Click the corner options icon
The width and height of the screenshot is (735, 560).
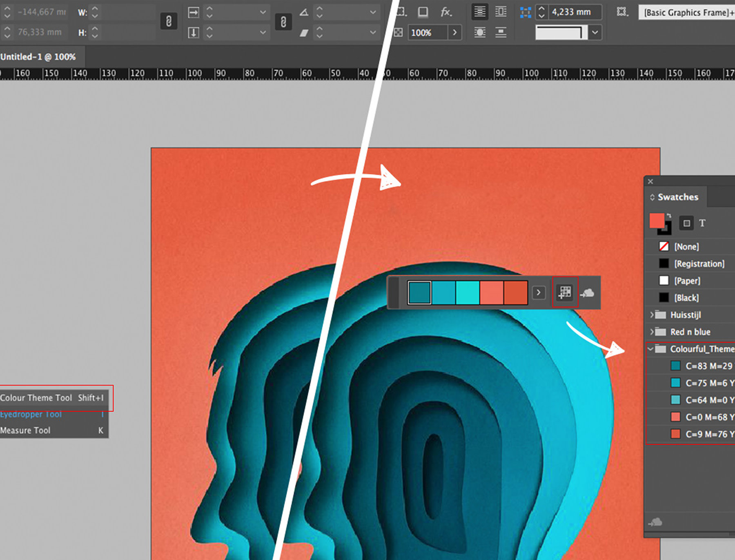(525, 12)
